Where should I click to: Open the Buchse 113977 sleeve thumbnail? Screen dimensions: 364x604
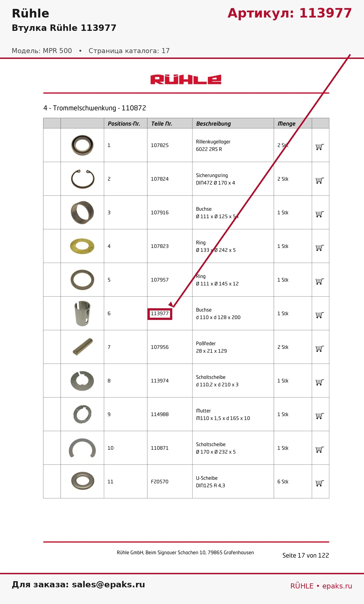[x=82, y=313]
